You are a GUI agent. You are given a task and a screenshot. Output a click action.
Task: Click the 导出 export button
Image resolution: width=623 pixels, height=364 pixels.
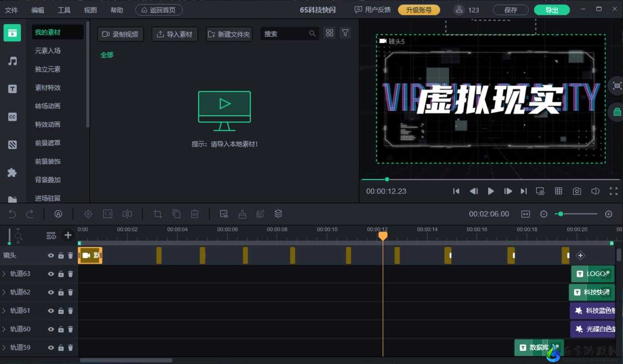coord(552,10)
